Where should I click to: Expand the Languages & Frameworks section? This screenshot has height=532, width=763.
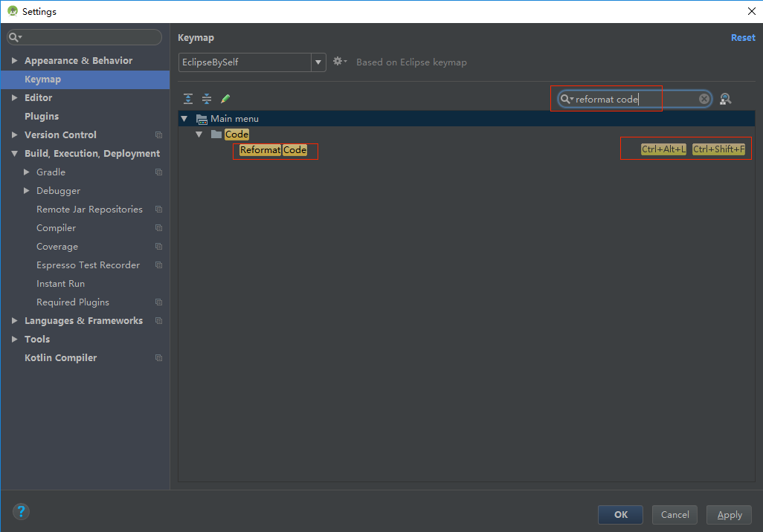(x=14, y=320)
